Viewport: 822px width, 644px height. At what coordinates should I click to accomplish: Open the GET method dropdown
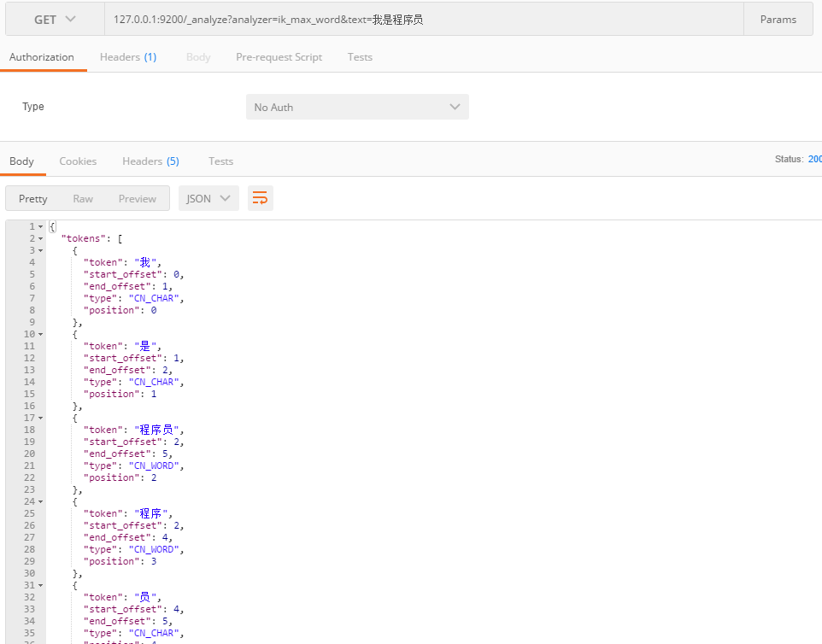[55, 20]
